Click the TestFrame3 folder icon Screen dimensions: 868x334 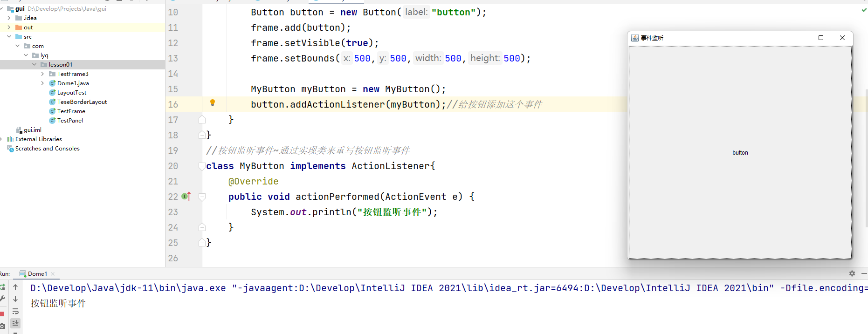(x=52, y=74)
